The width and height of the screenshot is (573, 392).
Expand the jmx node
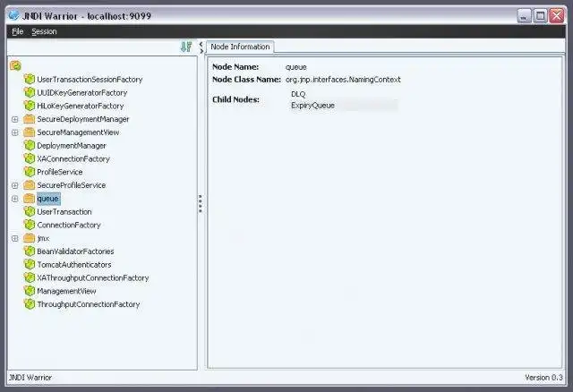coord(15,239)
